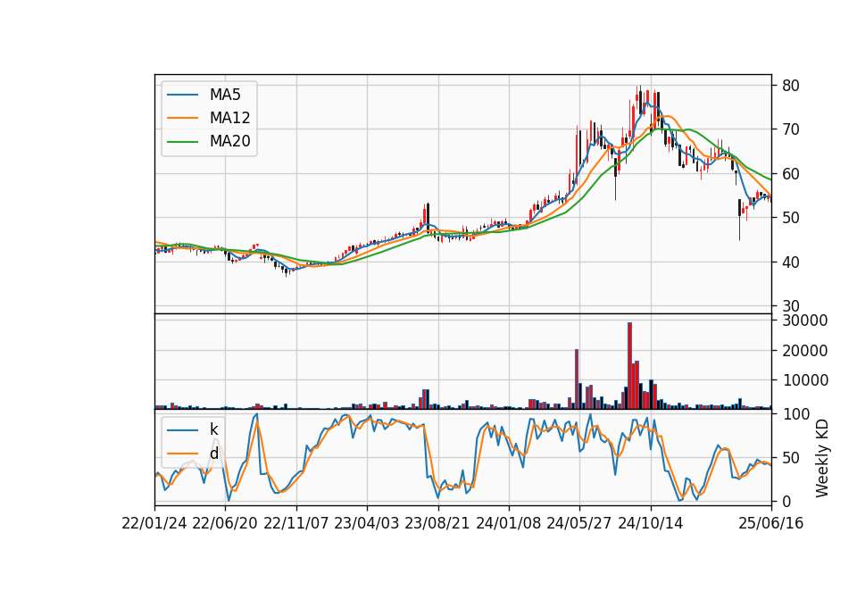Click the KD axis value 50
This screenshot has height=616, width=857.
click(791, 457)
